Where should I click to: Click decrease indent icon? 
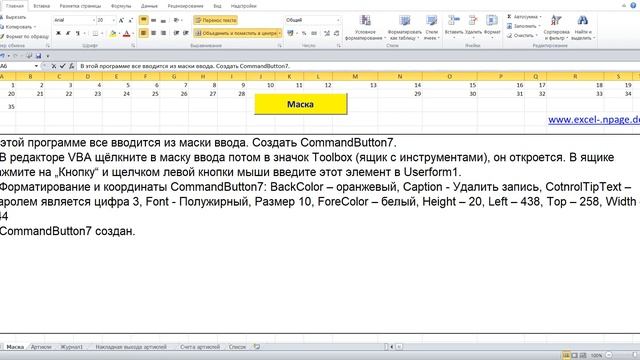click(x=176, y=33)
